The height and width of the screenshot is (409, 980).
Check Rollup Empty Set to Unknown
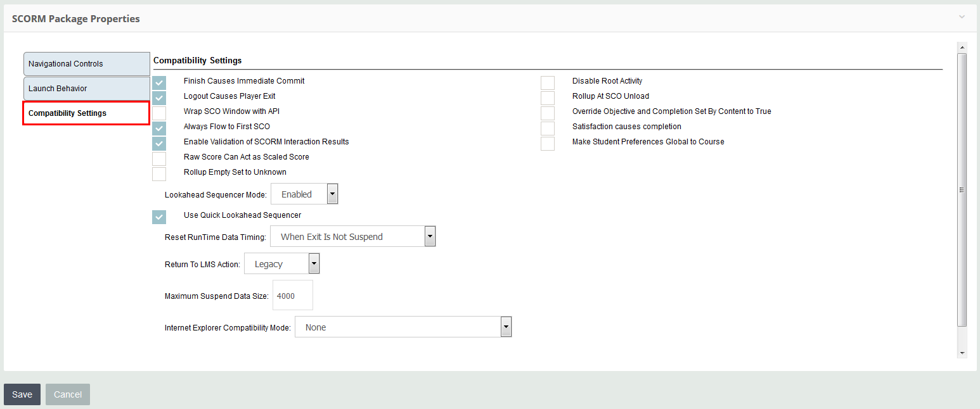(x=159, y=173)
